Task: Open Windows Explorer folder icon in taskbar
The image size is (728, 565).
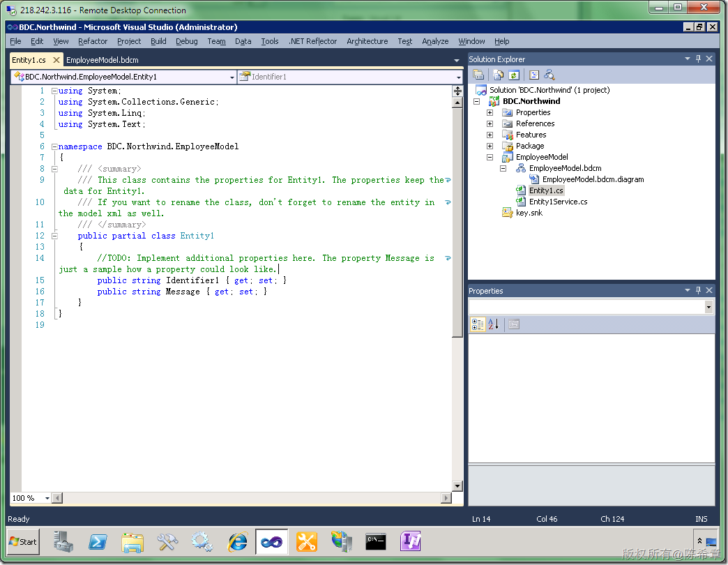Action: click(132, 542)
